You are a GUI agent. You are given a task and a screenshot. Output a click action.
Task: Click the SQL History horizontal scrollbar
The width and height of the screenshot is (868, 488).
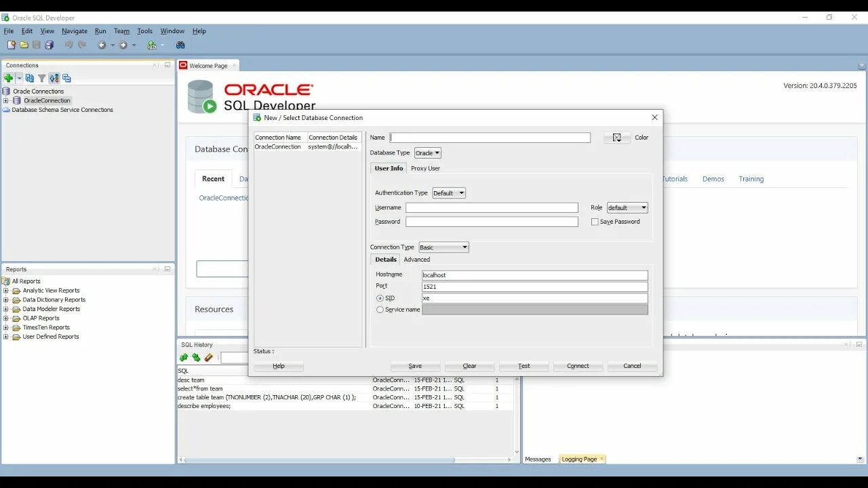(319, 460)
